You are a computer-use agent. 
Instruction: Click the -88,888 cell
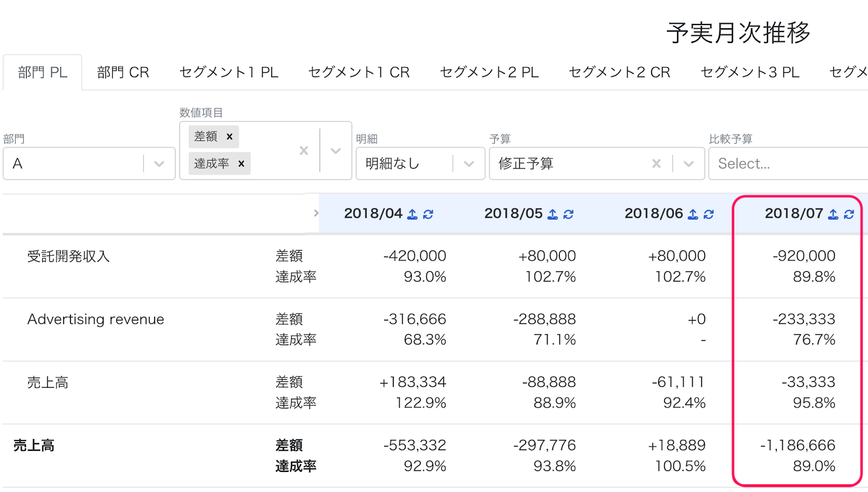coord(549,382)
